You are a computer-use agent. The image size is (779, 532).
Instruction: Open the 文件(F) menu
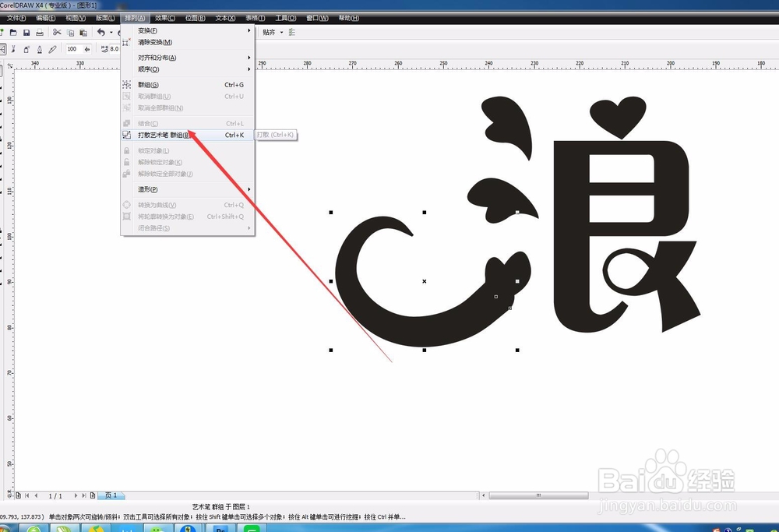coord(16,19)
